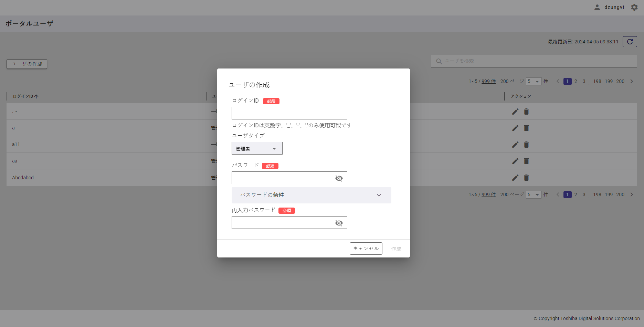Click the trash icon for user a
The image size is (644, 327).
coord(526,128)
